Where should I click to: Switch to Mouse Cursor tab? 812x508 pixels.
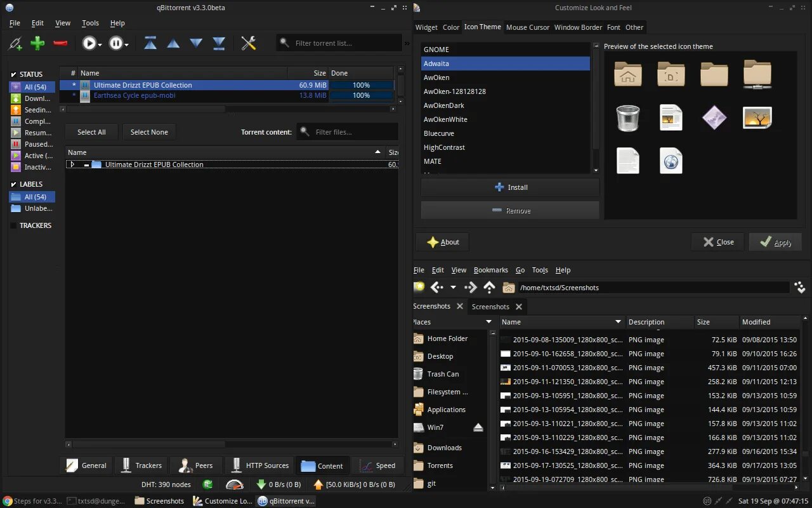click(528, 27)
